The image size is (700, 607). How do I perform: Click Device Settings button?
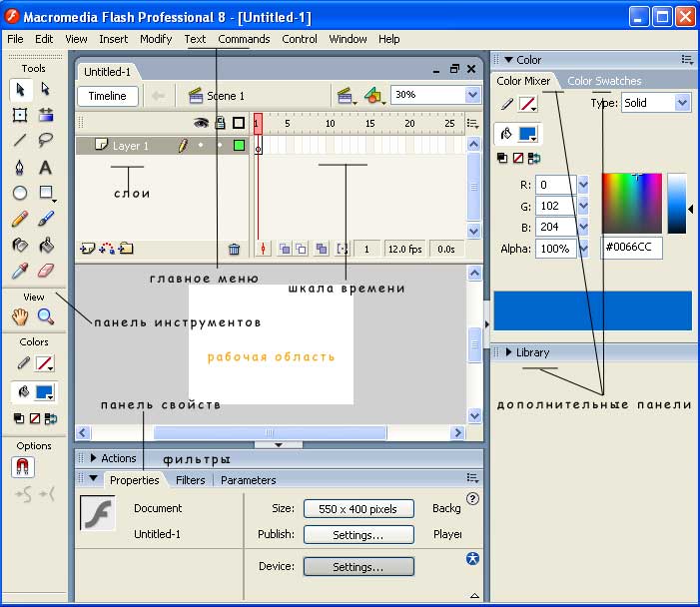tap(358, 567)
